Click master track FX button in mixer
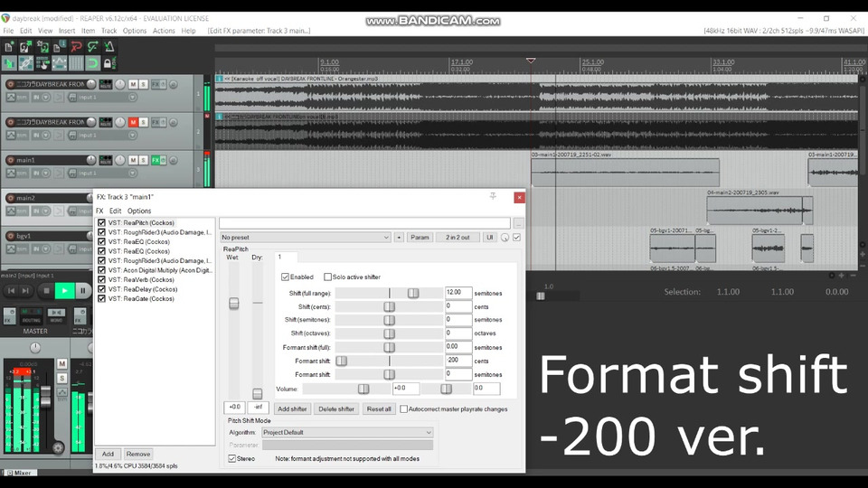Viewport: 868px width, 488px height. tap(9, 316)
